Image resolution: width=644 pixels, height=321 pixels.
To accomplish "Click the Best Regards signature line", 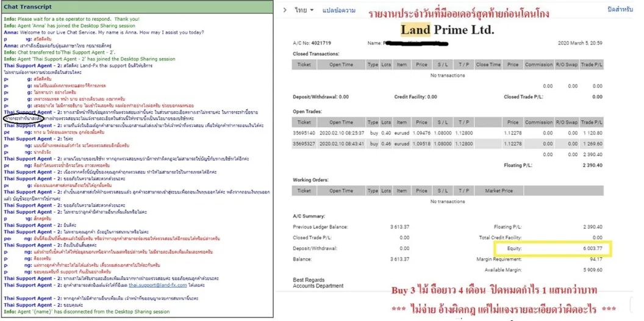I will pyautogui.click(x=309, y=280).
